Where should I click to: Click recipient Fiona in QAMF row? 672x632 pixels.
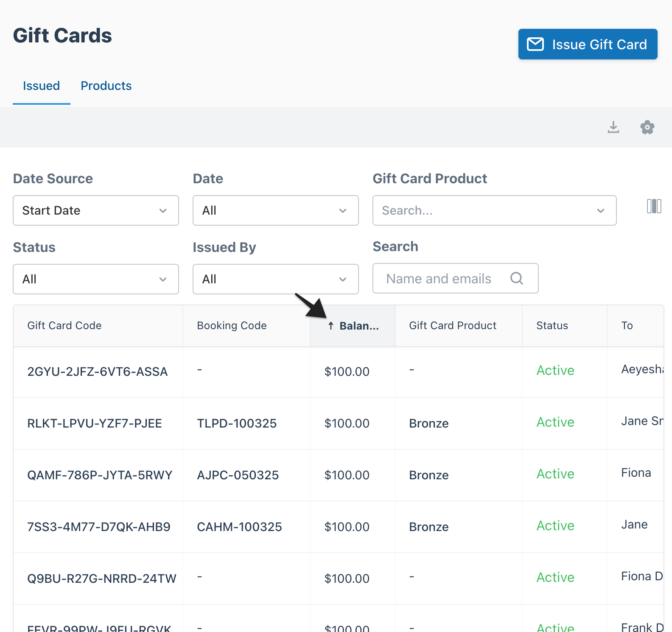tap(636, 473)
